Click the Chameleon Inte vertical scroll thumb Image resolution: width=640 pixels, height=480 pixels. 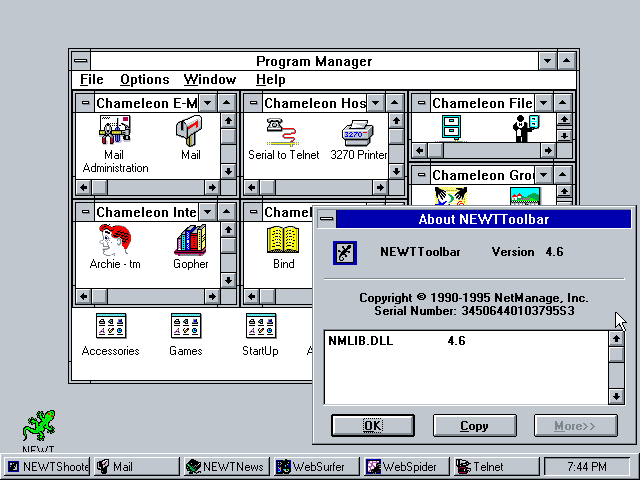(228, 245)
